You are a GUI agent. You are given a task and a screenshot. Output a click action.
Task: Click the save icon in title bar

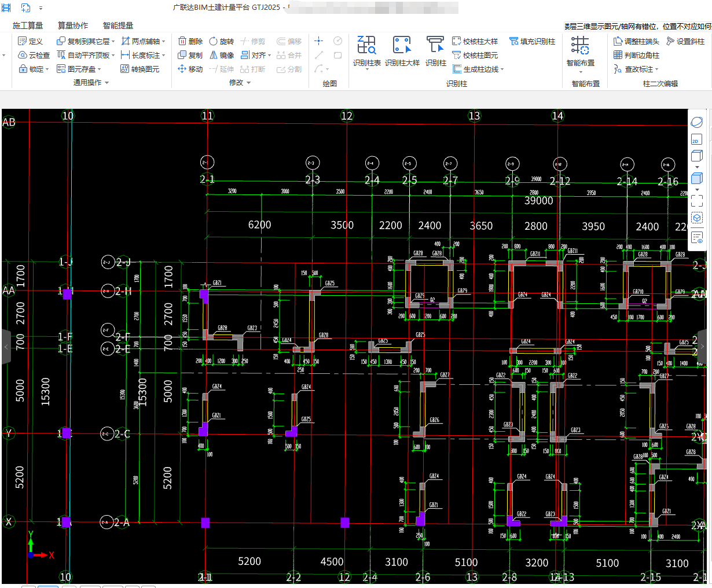pyautogui.click(x=7, y=8)
